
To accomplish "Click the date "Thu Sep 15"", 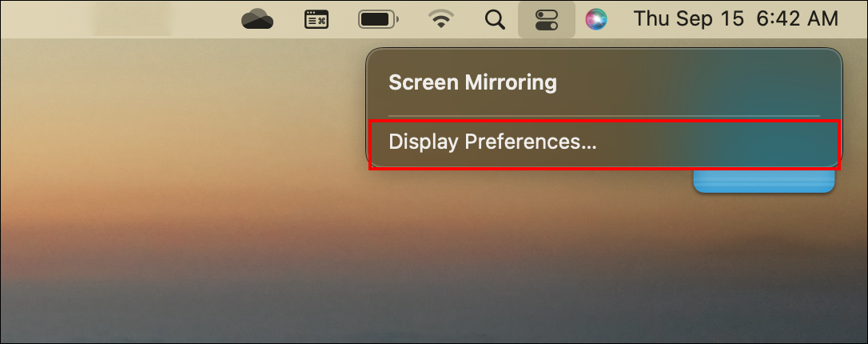I will pyautogui.click(x=688, y=19).
